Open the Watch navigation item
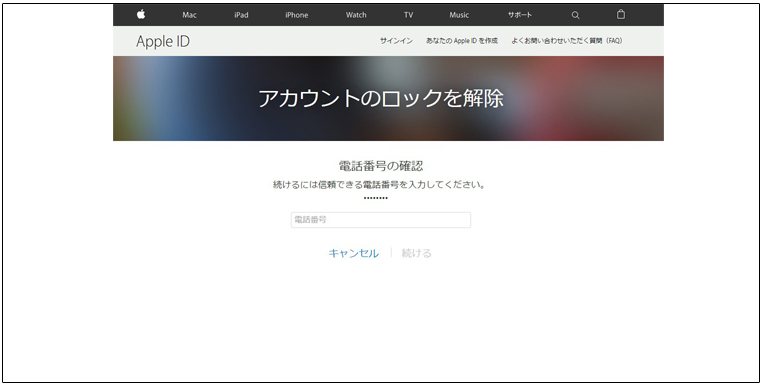Viewport: 763px width, 386px height. click(x=356, y=15)
